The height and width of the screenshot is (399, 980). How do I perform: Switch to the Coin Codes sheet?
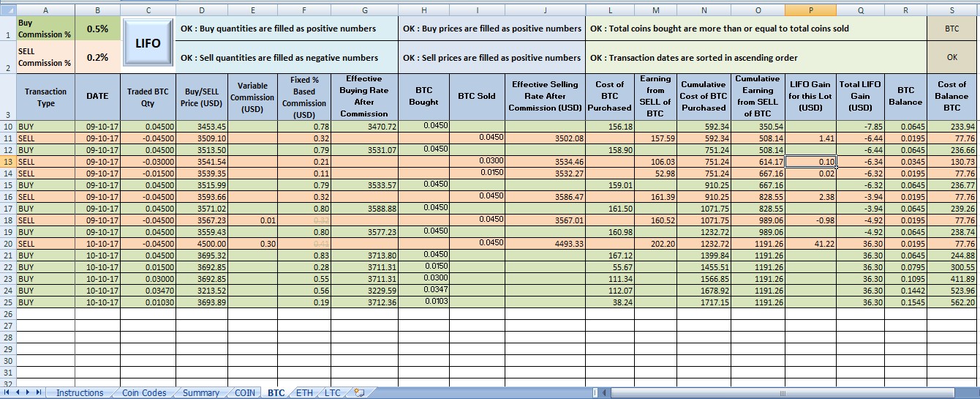[x=144, y=393]
